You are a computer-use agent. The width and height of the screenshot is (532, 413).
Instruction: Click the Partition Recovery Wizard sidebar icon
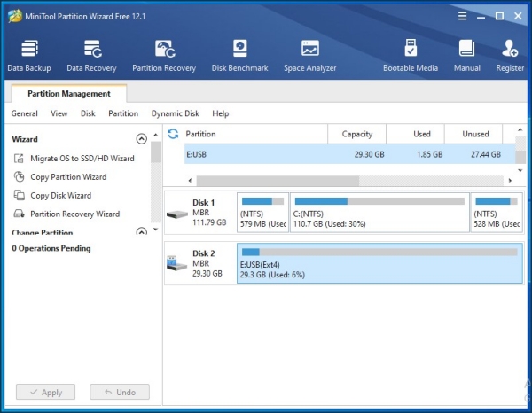tap(19, 214)
